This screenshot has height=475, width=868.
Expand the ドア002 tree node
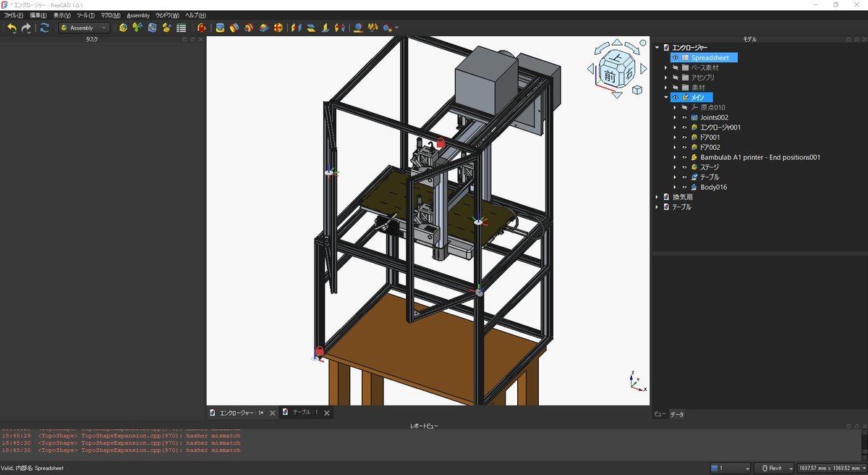pyautogui.click(x=675, y=147)
